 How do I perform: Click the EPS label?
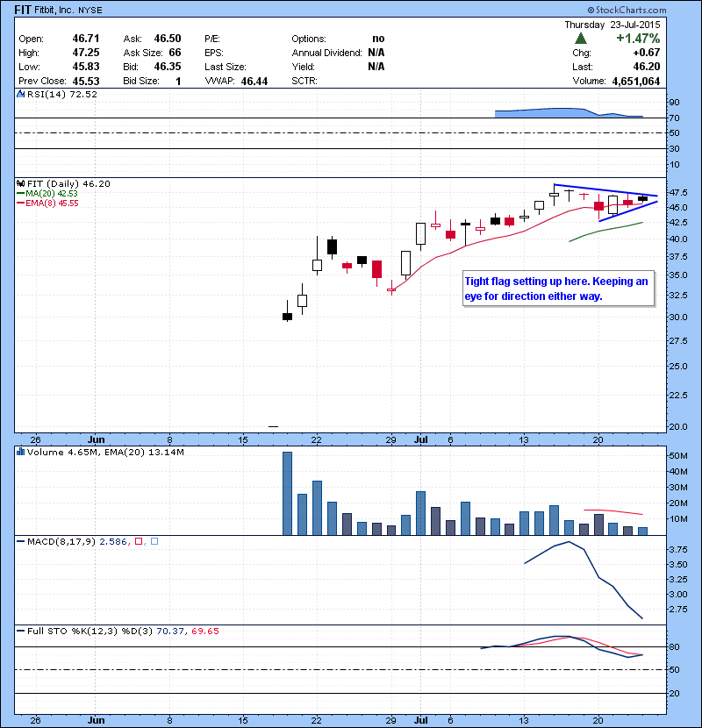pyautogui.click(x=214, y=53)
